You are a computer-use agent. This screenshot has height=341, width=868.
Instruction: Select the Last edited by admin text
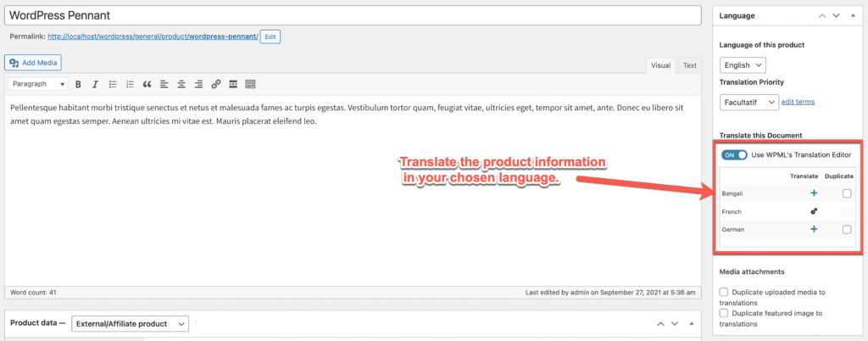(x=610, y=292)
